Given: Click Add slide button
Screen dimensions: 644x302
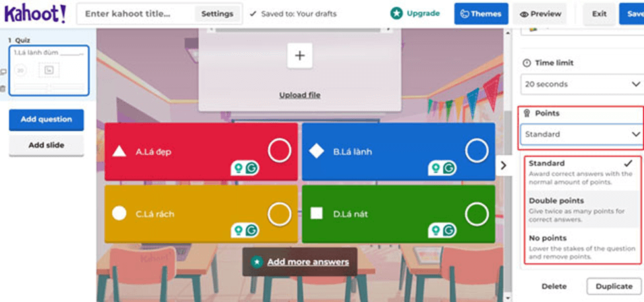Looking at the screenshot, I should click(x=46, y=145).
